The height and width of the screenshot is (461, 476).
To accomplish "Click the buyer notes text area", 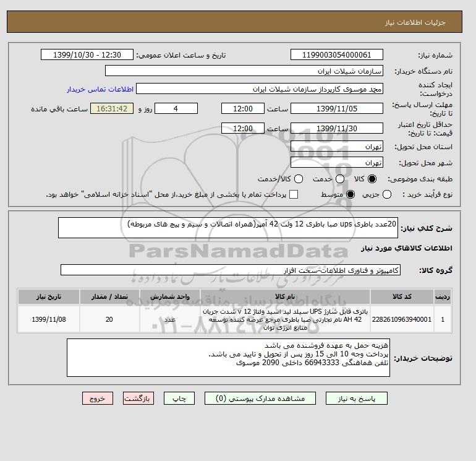I will [228, 358].
